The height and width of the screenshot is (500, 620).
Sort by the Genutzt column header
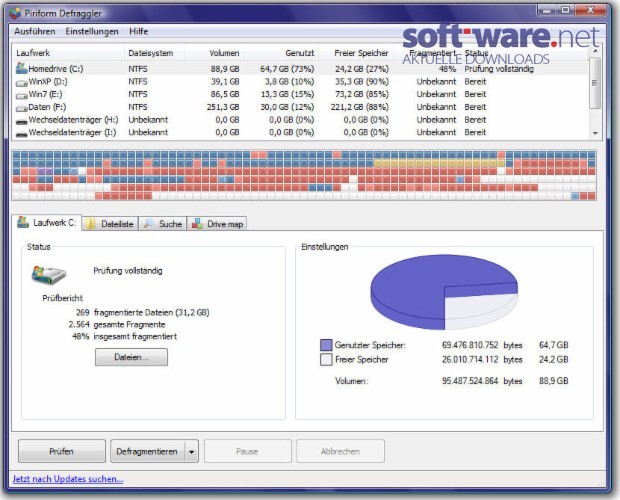(281, 53)
